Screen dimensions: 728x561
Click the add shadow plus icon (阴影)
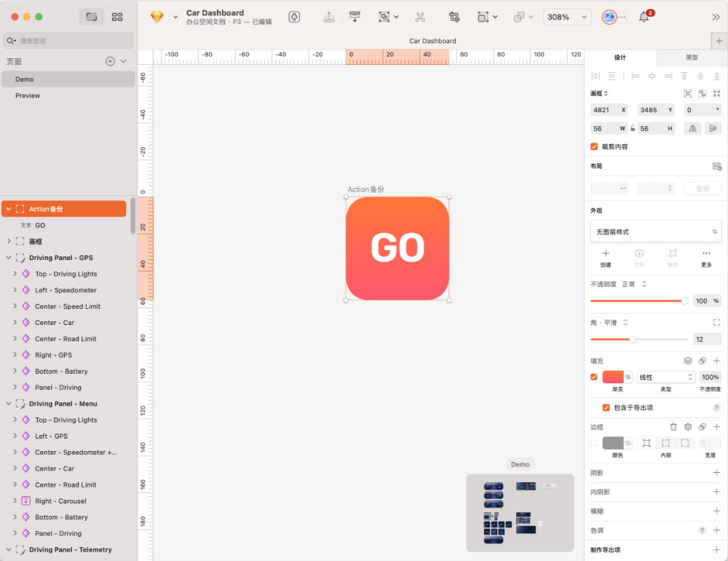tap(716, 473)
